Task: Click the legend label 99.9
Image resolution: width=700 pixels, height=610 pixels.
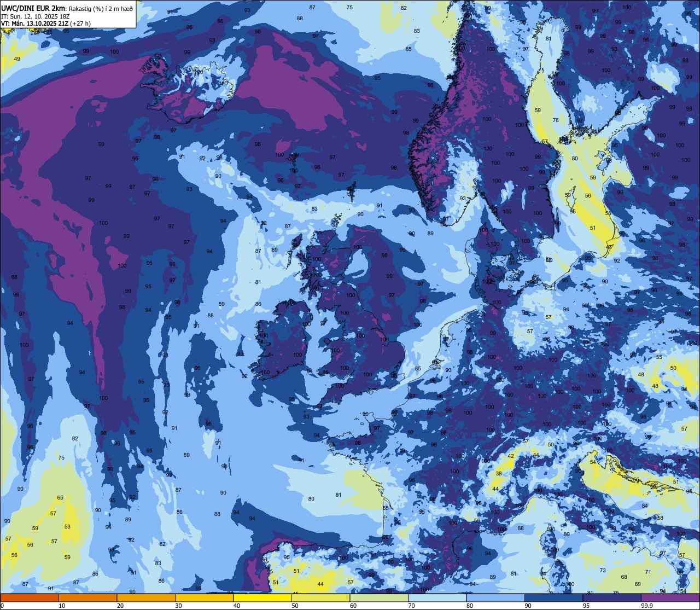Action: (647, 606)
